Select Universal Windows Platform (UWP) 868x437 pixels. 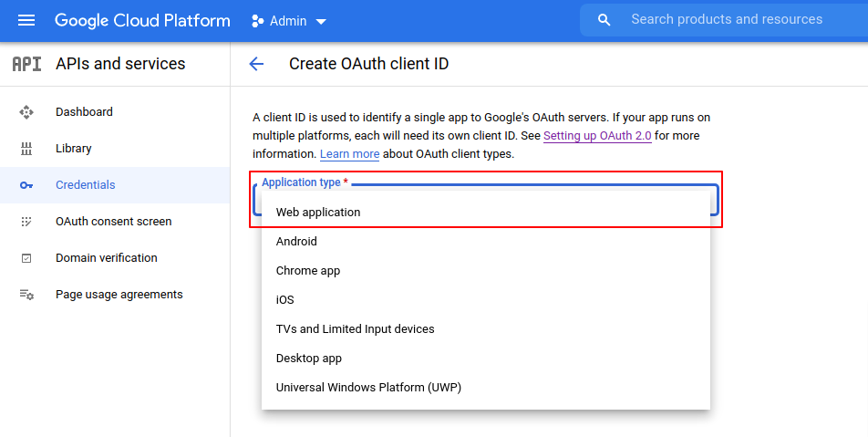coord(368,388)
